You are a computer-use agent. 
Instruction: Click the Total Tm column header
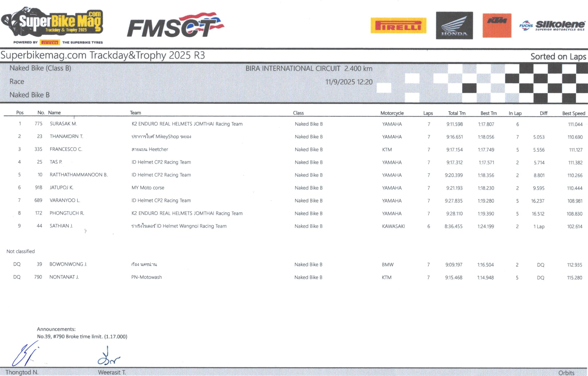coord(457,113)
